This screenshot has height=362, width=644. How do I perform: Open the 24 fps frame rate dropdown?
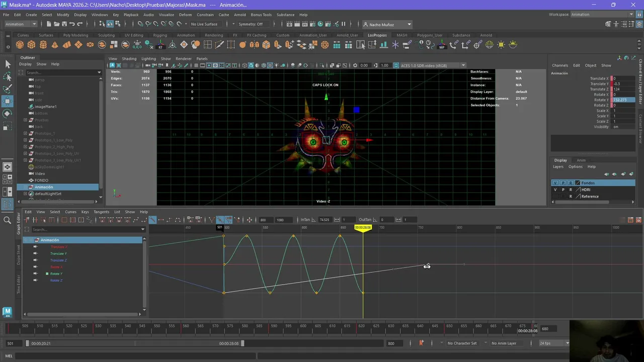pos(554,343)
